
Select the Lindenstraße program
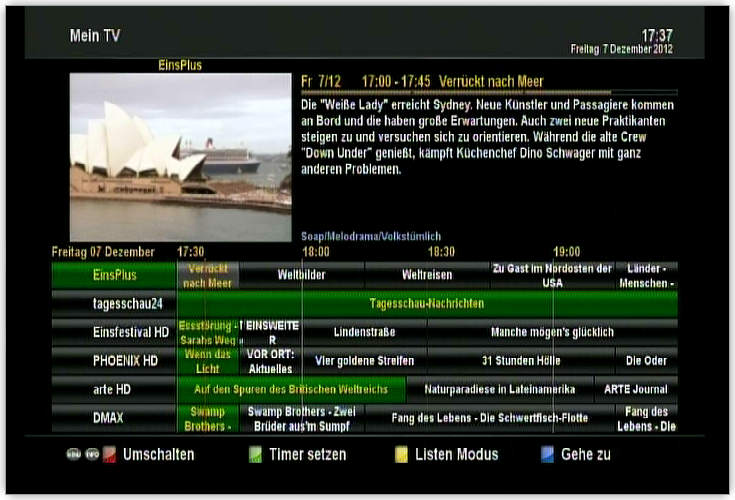pyautogui.click(x=364, y=332)
